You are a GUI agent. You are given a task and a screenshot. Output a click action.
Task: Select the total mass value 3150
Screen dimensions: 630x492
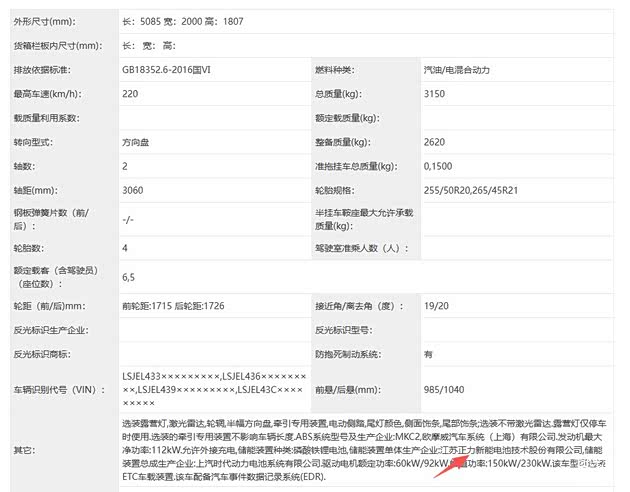(x=435, y=94)
